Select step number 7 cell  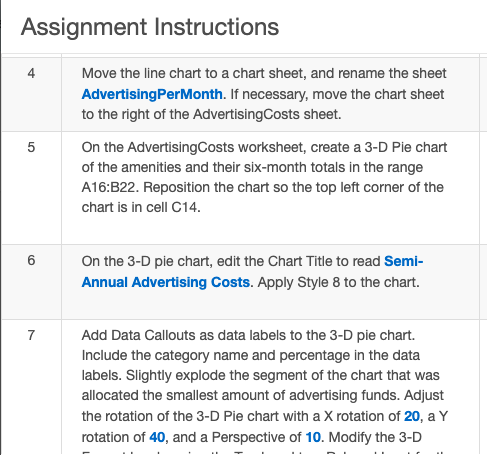pos(31,387)
